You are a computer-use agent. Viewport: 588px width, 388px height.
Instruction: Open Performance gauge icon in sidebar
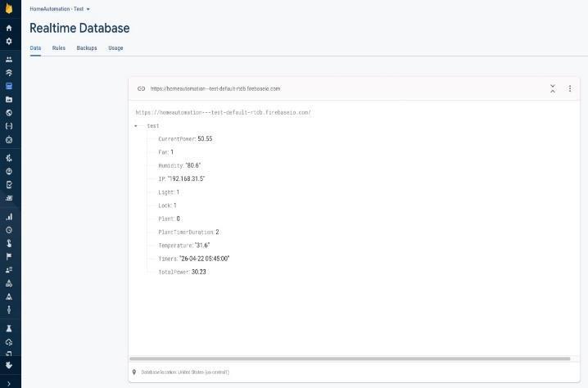pyautogui.click(x=9, y=171)
